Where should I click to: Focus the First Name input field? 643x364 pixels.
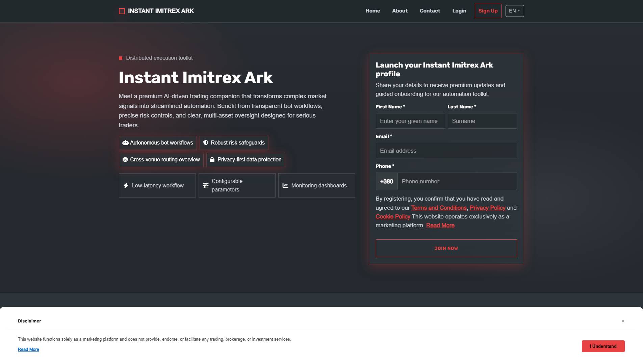pyautogui.click(x=410, y=121)
